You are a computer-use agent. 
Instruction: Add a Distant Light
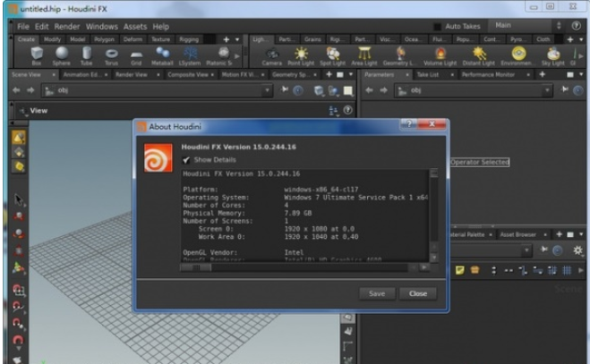click(x=479, y=56)
